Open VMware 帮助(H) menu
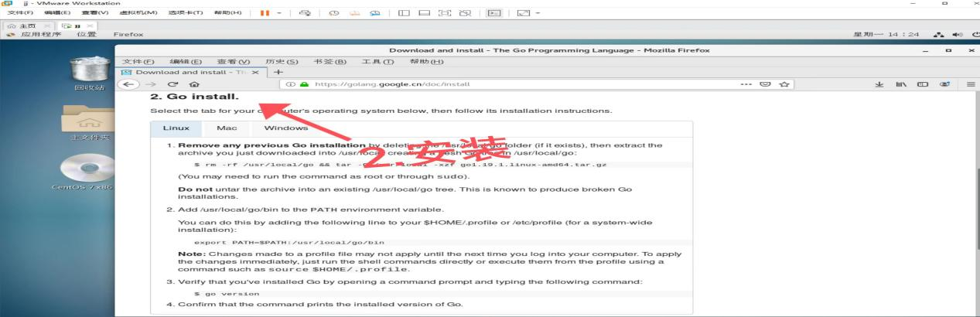 [x=227, y=12]
